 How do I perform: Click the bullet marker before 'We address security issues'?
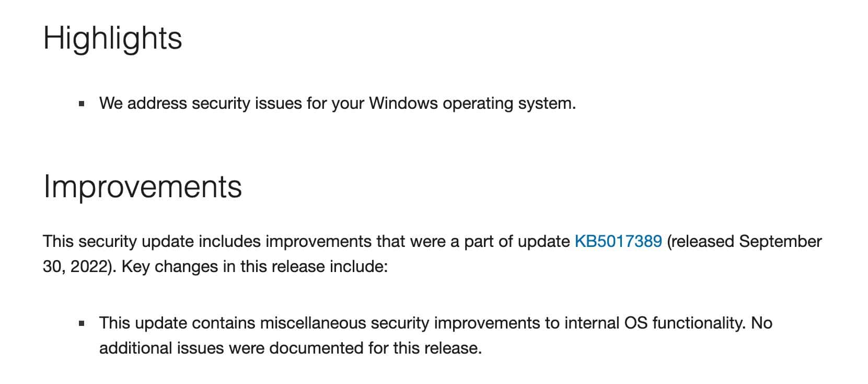(82, 104)
